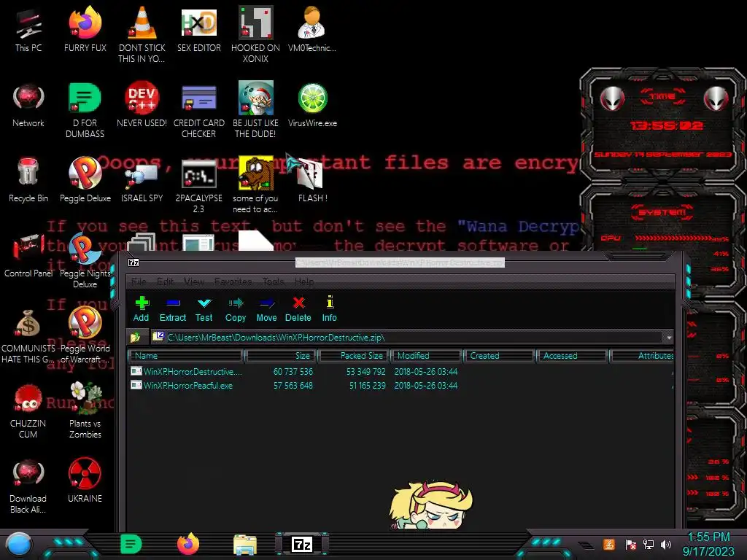
Task: Click the Copy toolbar icon
Action: [236, 309]
